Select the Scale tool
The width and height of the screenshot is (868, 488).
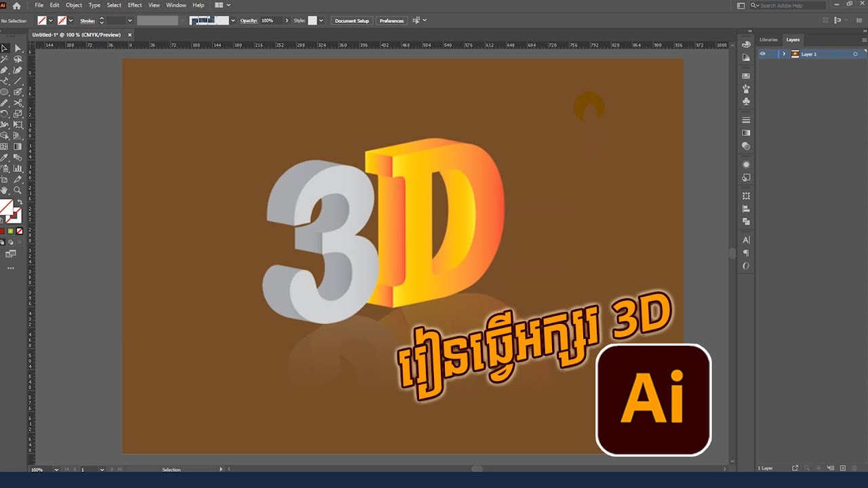(x=18, y=114)
